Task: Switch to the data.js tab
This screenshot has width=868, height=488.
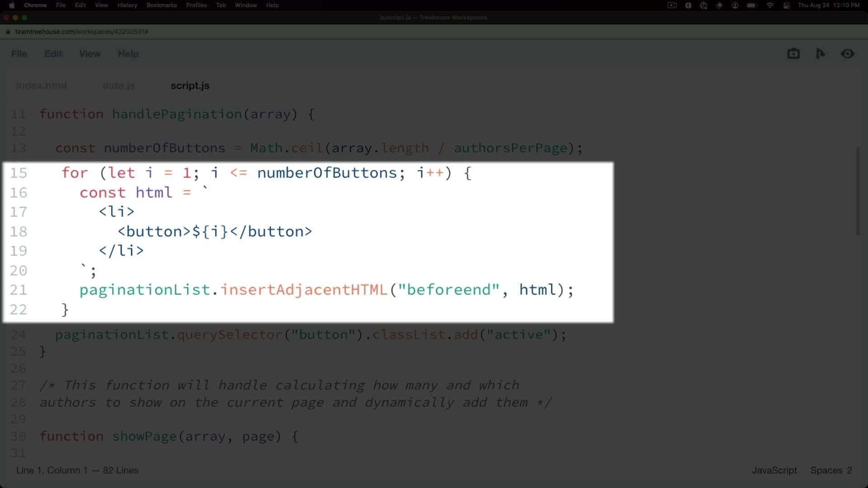Action: point(119,86)
